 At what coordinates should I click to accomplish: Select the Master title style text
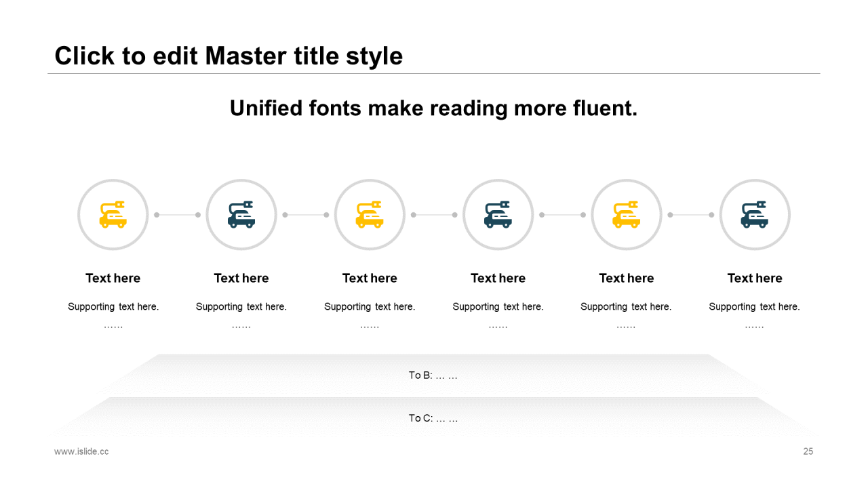point(229,56)
